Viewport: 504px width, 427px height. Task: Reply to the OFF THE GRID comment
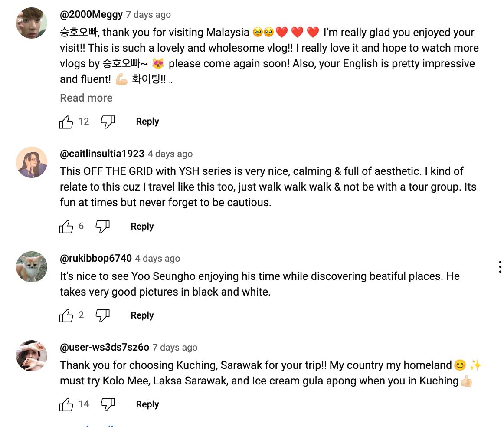[x=142, y=227]
